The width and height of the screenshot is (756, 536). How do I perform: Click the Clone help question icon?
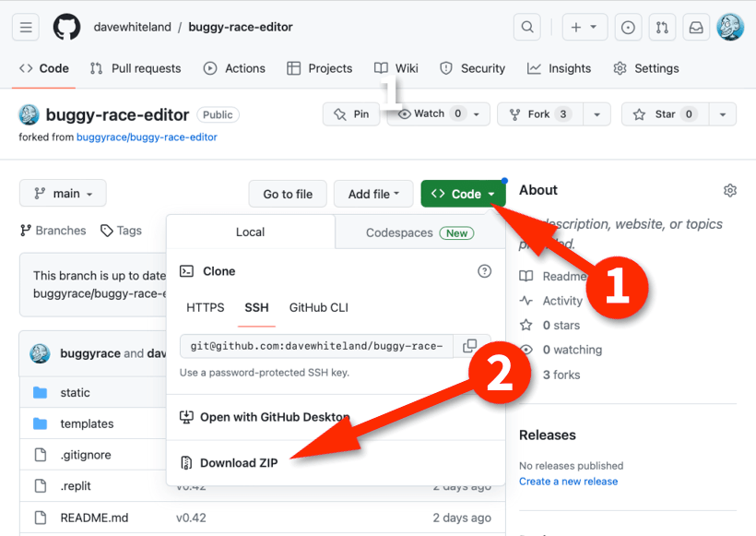(x=484, y=271)
